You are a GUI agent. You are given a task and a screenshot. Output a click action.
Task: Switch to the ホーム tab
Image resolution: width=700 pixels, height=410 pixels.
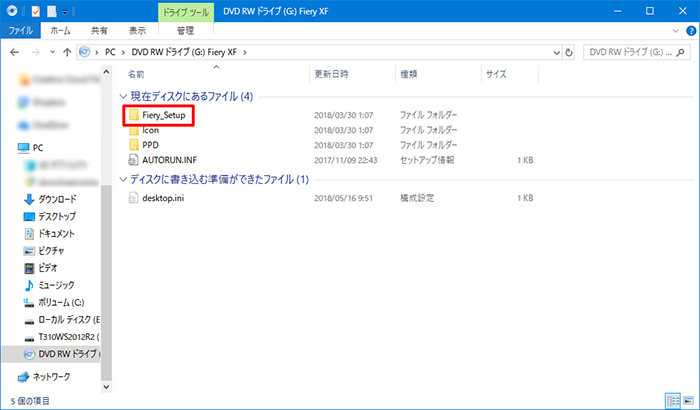pos(60,30)
